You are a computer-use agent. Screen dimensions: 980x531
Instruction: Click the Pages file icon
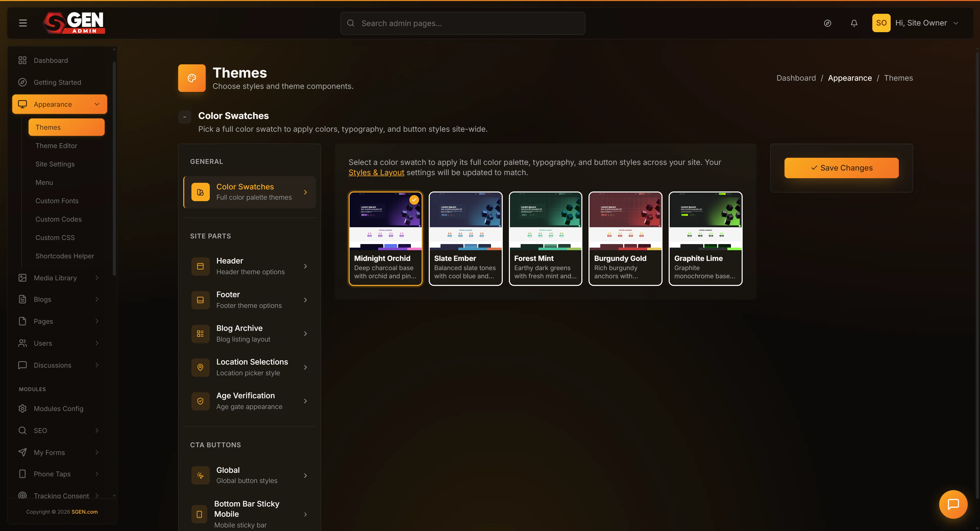22,321
